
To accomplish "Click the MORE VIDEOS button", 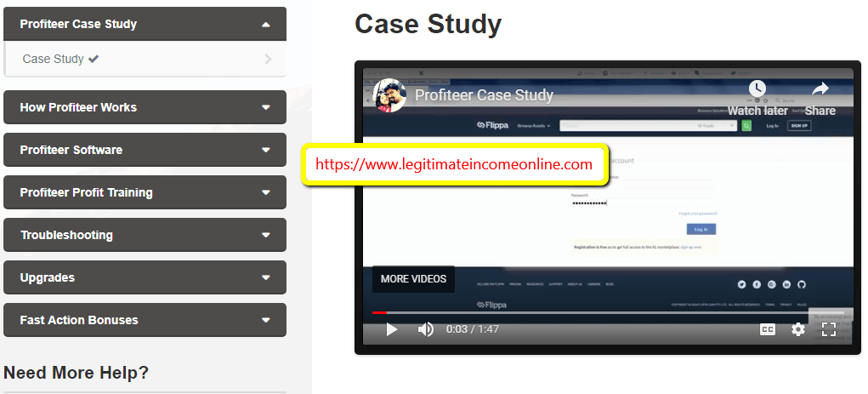I will 413,279.
